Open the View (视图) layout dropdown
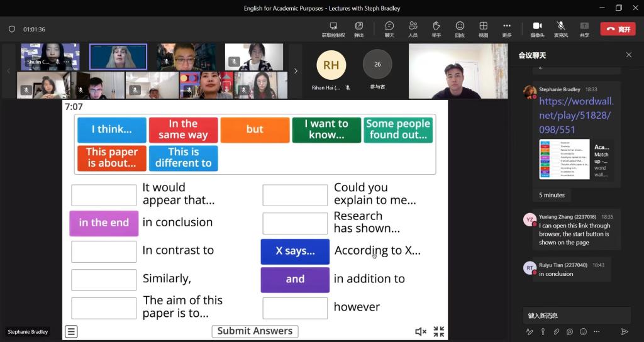This screenshot has width=644, height=342. pos(483,28)
